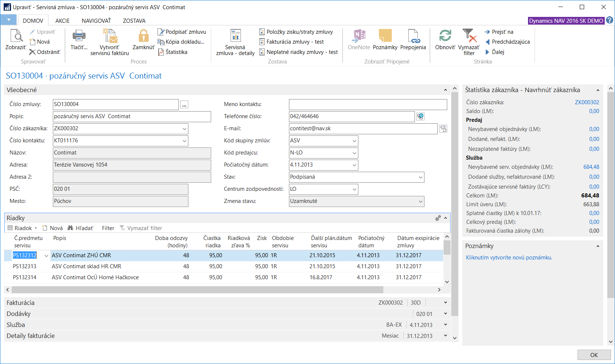Screen dimensions: 615x364
Task: Open Počiatočný dátum date dropdown
Action: coord(354,165)
